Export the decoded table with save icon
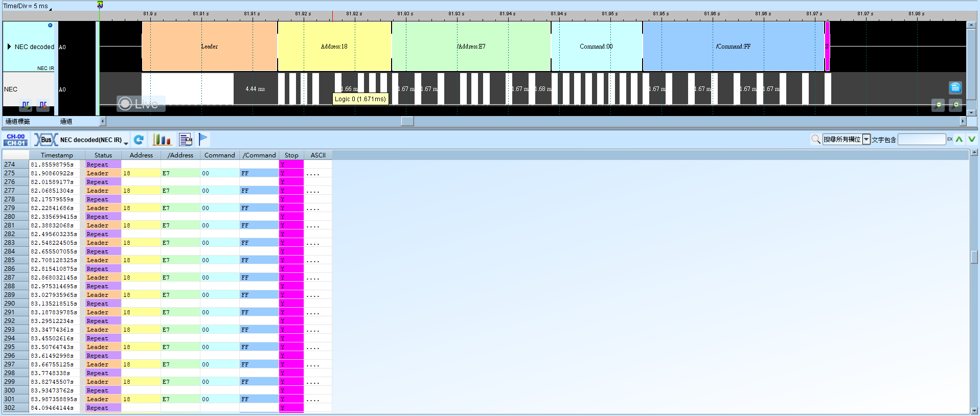The width and height of the screenshot is (980, 416). pos(186,140)
